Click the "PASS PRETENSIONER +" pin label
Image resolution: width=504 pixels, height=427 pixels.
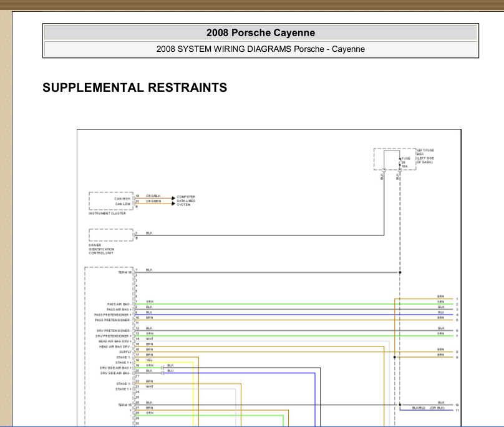coord(112,315)
